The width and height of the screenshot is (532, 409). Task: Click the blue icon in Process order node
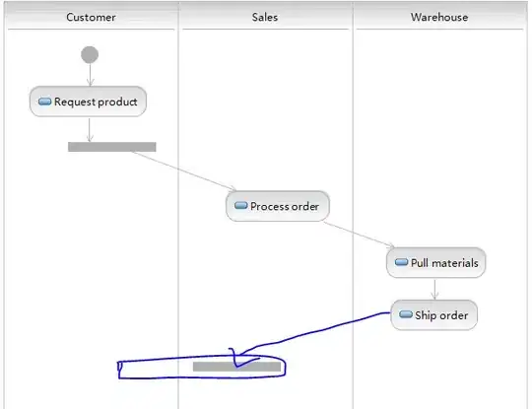[x=241, y=205]
